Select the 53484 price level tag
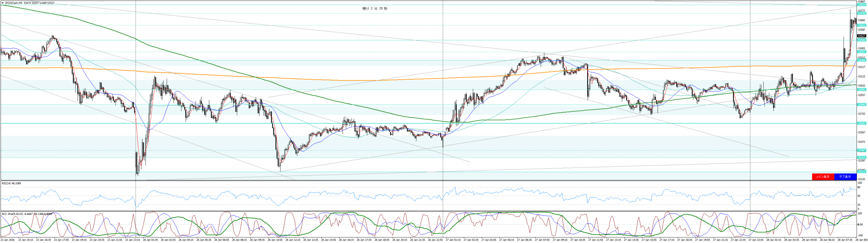 click(x=861, y=40)
